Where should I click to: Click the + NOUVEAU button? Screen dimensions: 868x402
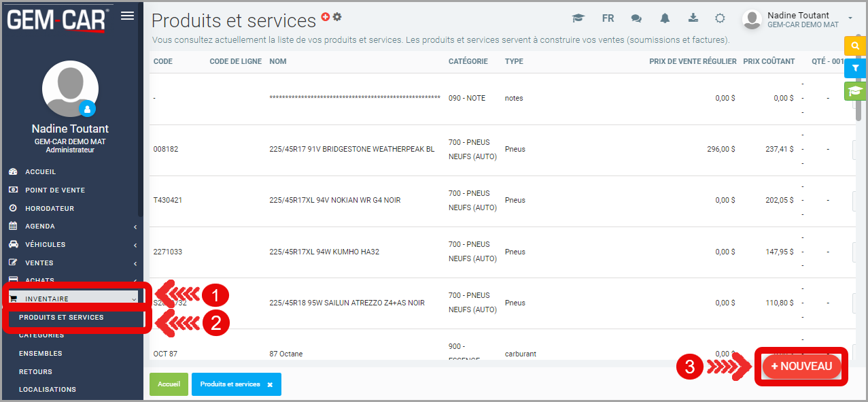801,367
